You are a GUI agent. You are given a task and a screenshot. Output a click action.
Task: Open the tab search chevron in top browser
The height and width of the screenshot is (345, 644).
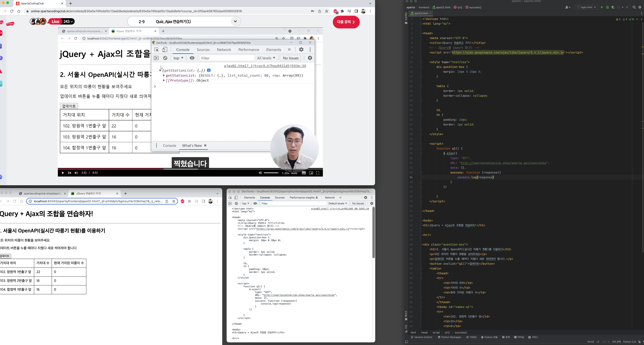(370, 3)
